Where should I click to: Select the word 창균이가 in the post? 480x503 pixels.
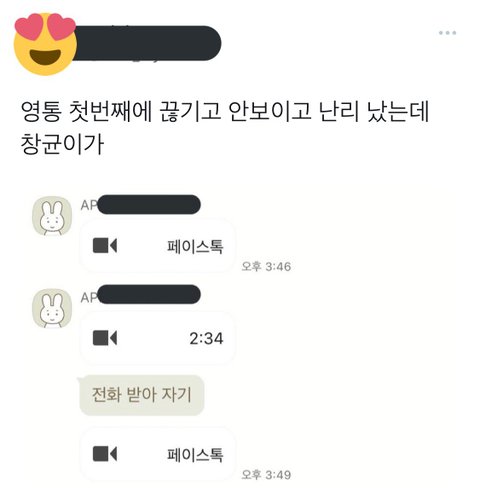pos(62,144)
